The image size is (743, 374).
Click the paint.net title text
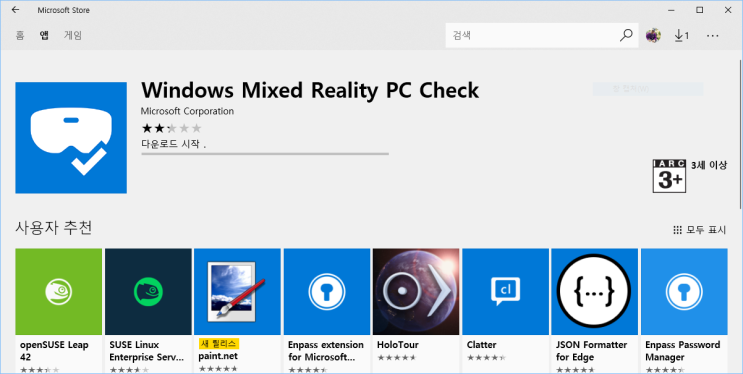(218, 356)
